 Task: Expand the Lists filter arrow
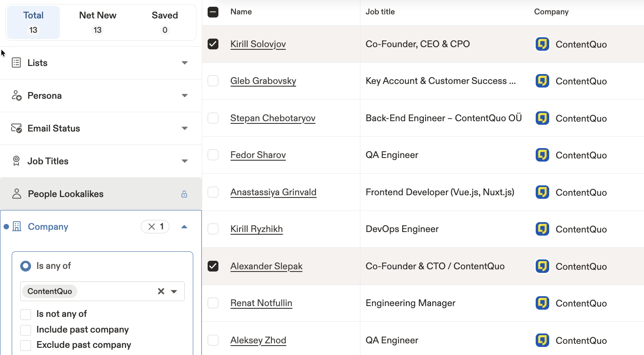pos(185,63)
